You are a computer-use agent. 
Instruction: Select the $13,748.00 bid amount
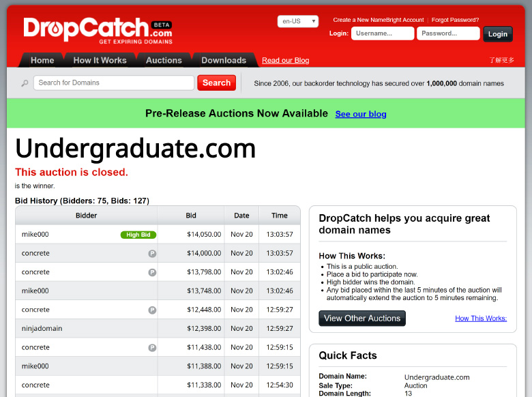point(204,291)
